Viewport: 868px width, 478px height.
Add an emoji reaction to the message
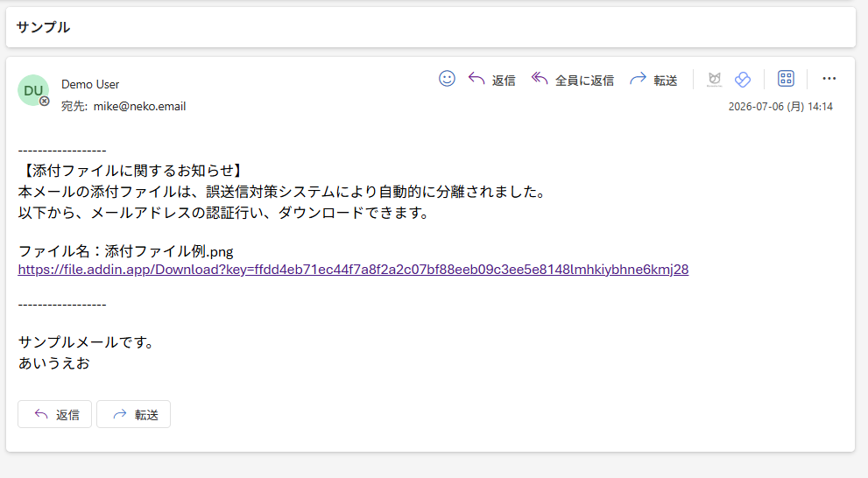447,79
